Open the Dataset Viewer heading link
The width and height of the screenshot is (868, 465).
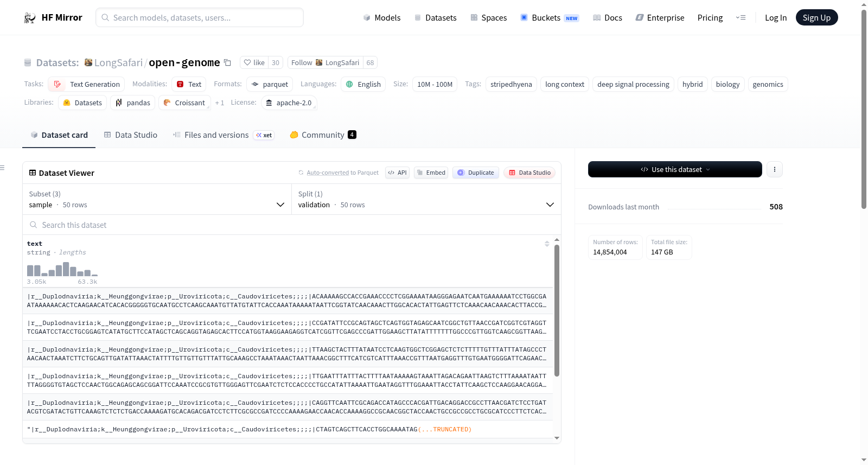(x=61, y=173)
